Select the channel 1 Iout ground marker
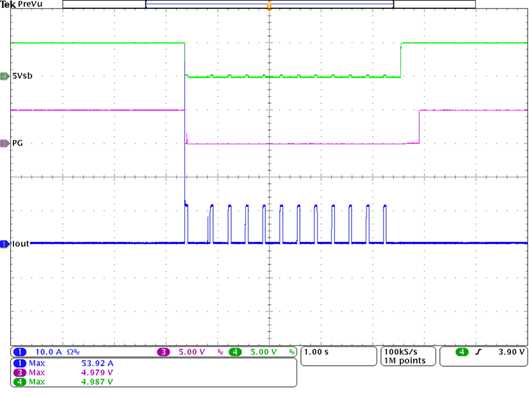 (5, 244)
